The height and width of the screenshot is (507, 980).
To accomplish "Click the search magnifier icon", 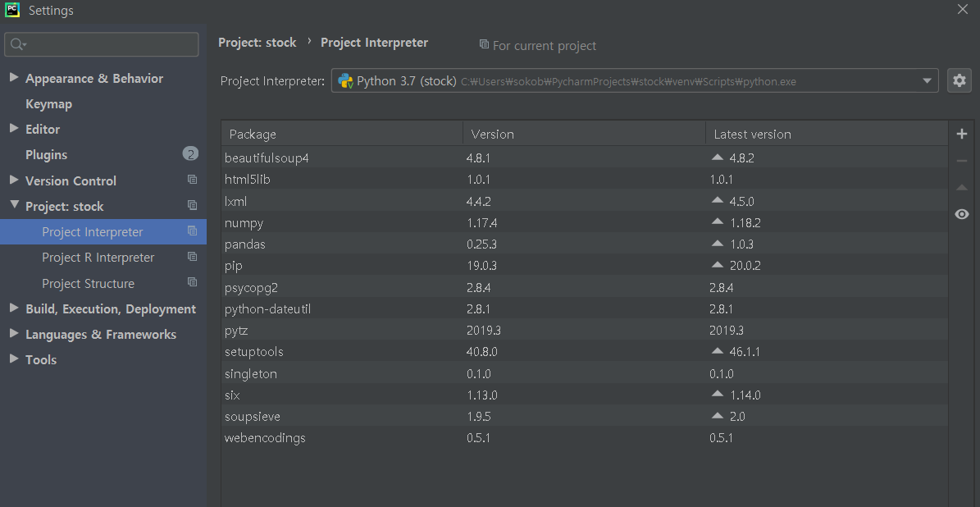I will 17,44.
